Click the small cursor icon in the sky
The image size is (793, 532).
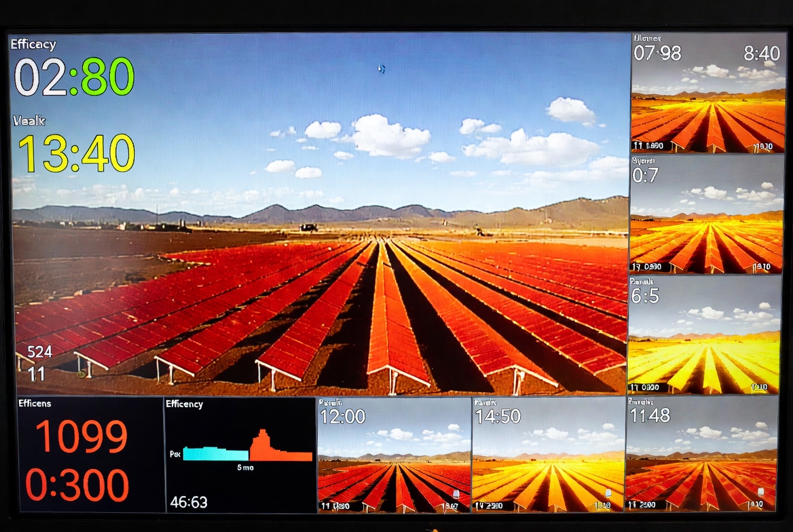tap(382, 69)
